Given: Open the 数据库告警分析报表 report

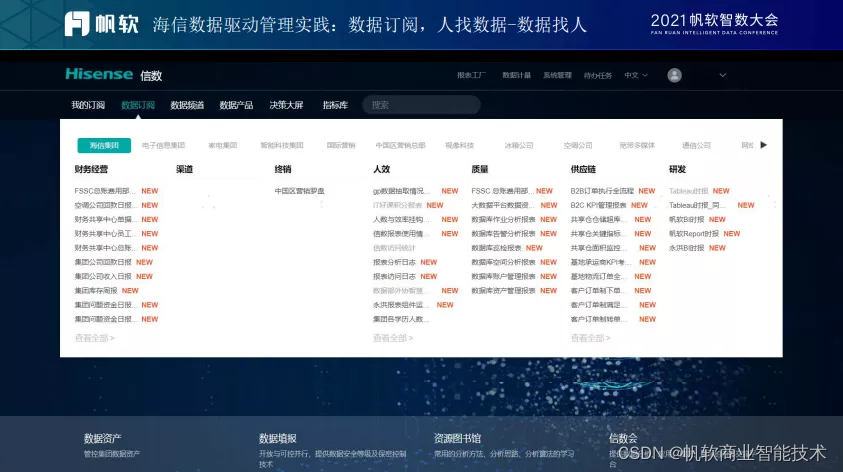Looking at the screenshot, I should coord(503,233).
